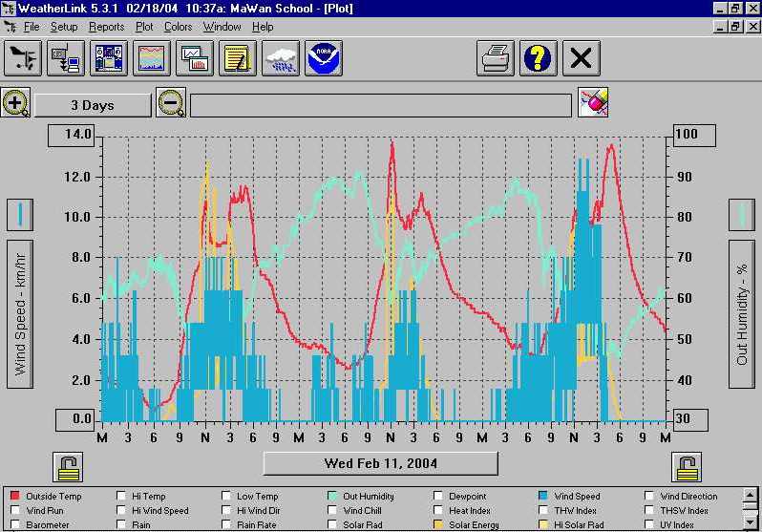The width and height of the screenshot is (762, 532).
Task: Click the 3 Days span button
Action: pyautogui.click(x=93, y=105)
